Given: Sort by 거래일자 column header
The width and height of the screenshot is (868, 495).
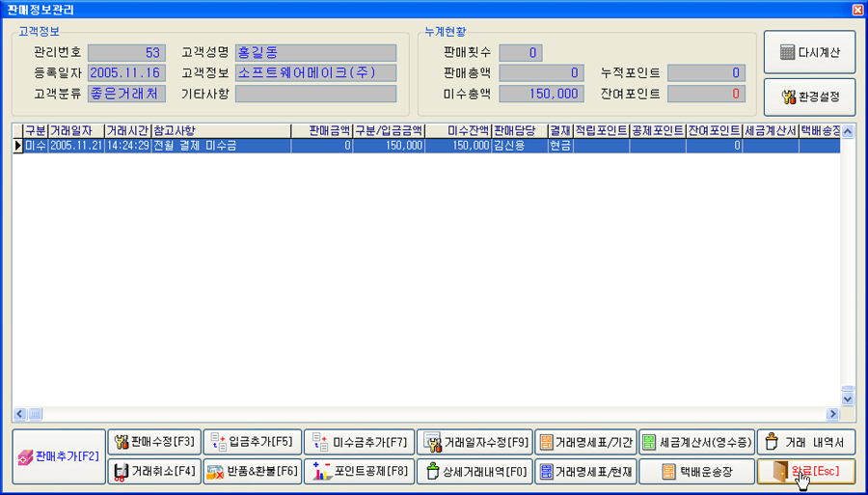Looking at the screenshot, I should pos(76,131).
